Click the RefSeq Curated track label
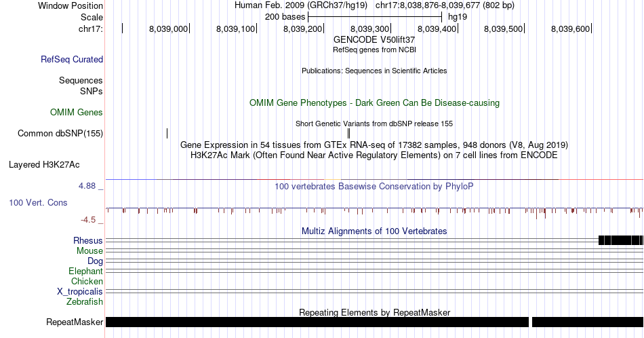 [72, 59]
